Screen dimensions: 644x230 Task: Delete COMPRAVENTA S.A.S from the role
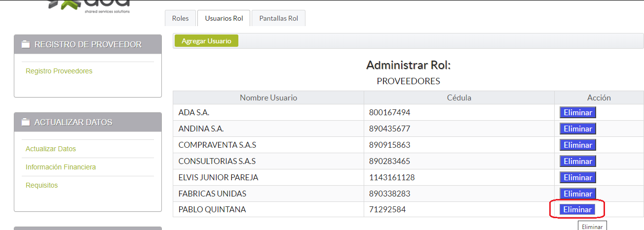[577, 145]
